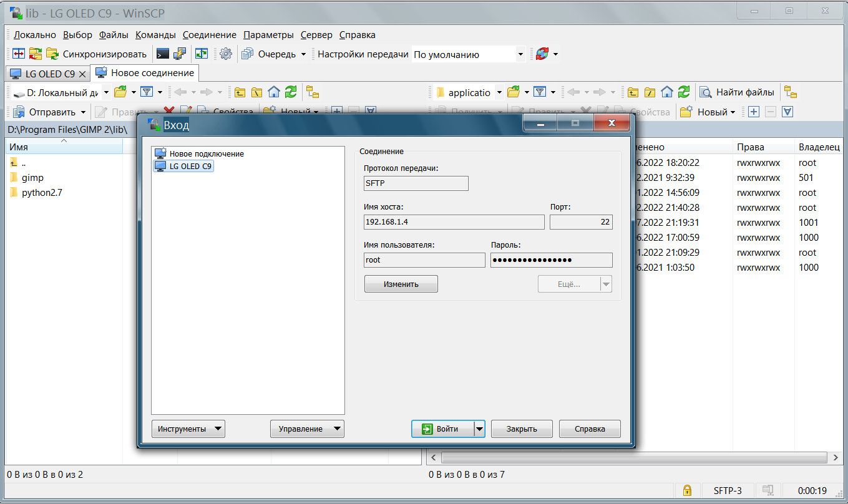Open the Инструменты dropdown in login dialog
Viewport: 848px width, 504px height.
pyautogui.click(x=188, y=429)
